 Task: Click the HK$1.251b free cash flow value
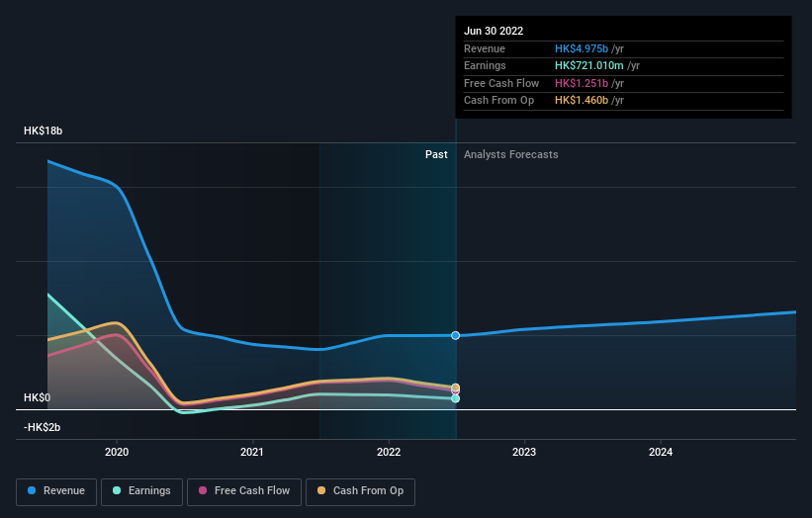tap(582, 83)
